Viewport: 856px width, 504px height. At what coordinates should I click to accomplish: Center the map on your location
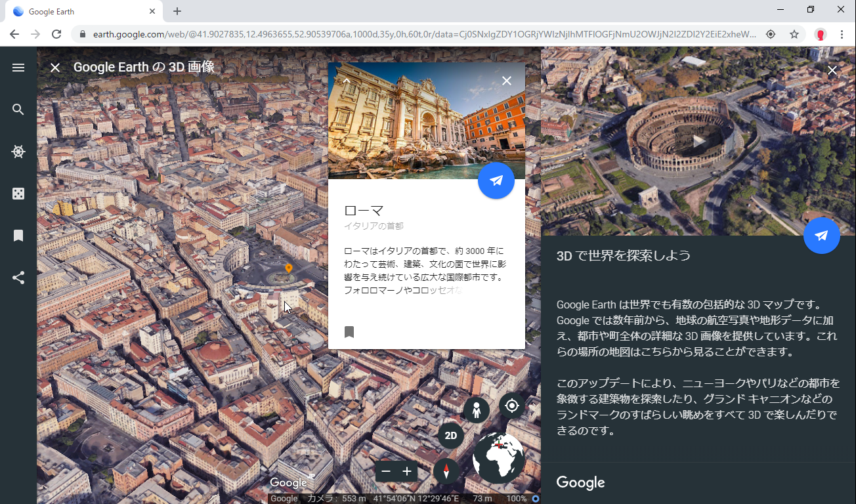click(x=512, y=406)
